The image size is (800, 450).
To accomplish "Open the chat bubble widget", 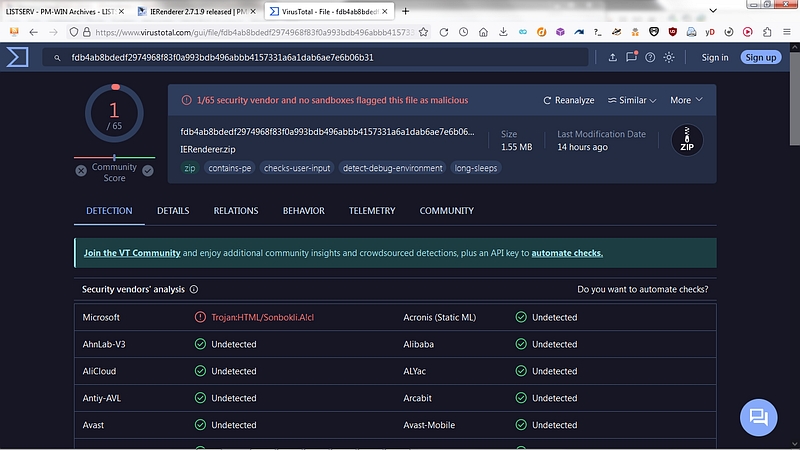I will click(x=758, y=416).
